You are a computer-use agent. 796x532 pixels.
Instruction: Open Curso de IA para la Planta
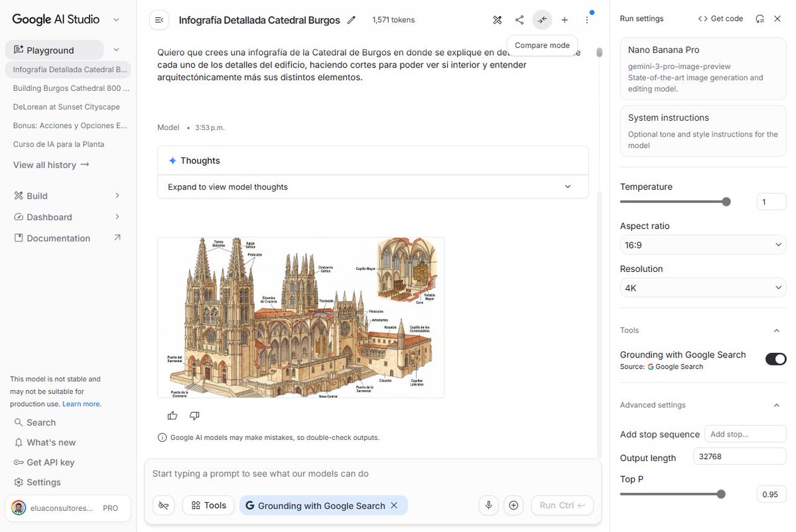pos(58,144)
